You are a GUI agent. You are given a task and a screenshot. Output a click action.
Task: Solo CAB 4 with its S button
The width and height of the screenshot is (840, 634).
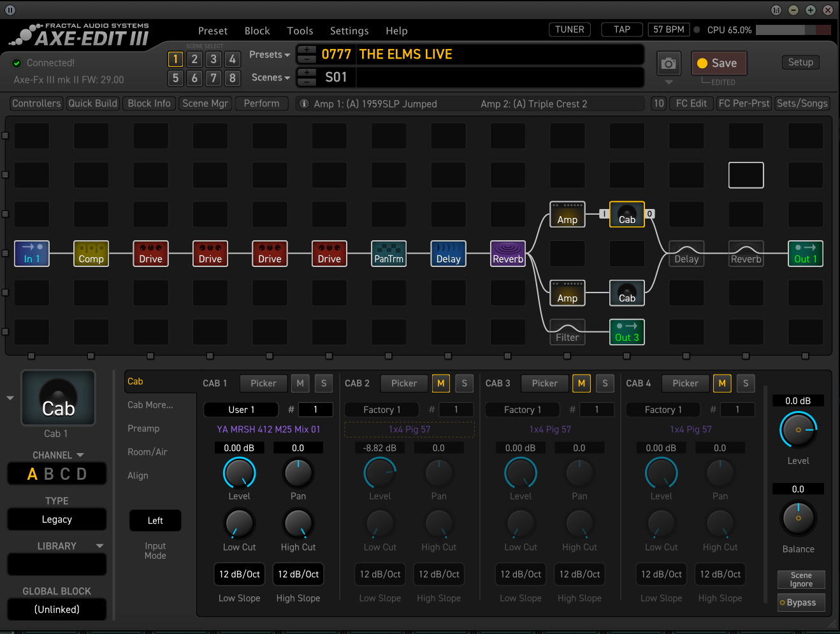click(x=746, y=383)
